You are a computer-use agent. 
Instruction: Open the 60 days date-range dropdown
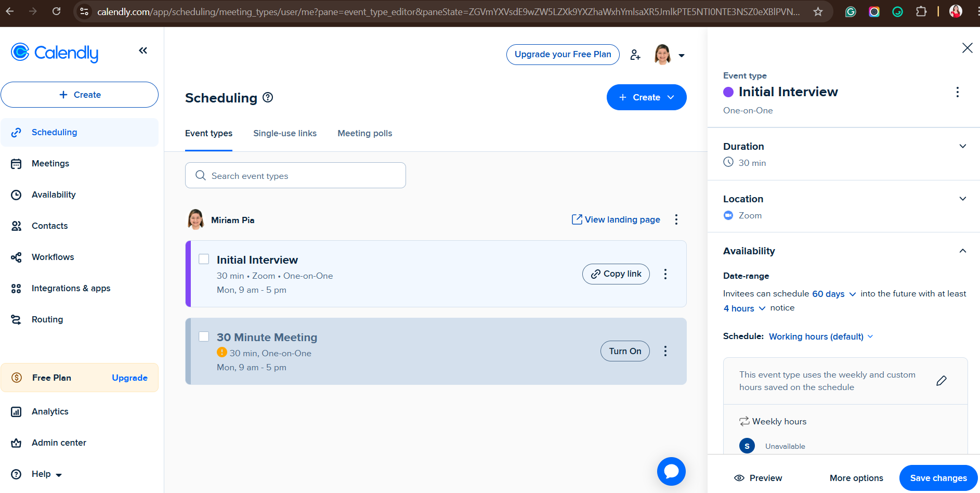(834, 294)
